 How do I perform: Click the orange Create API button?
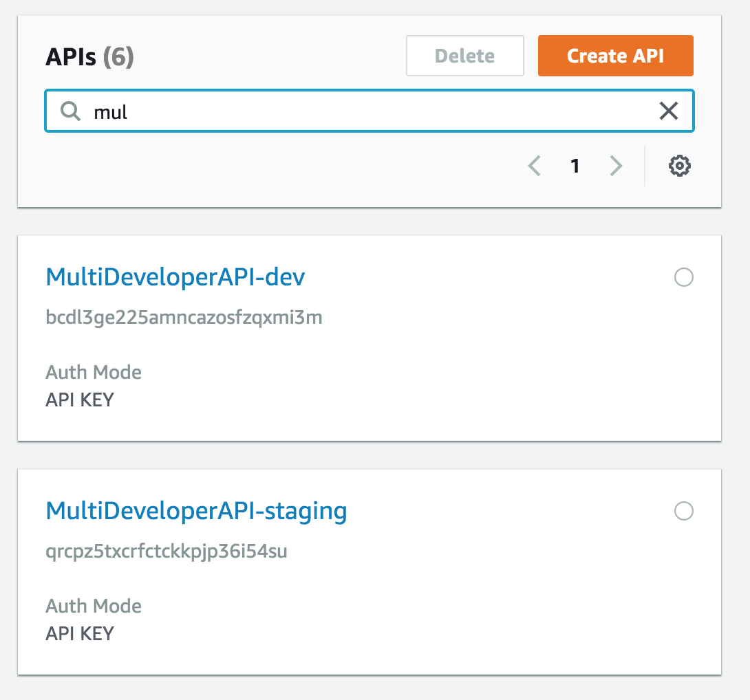pyautogui.click(x=615, y=56)
